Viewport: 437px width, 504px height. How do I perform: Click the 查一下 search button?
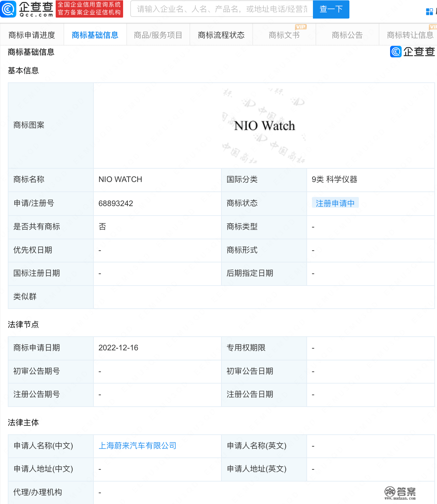(x=331, y=9)
